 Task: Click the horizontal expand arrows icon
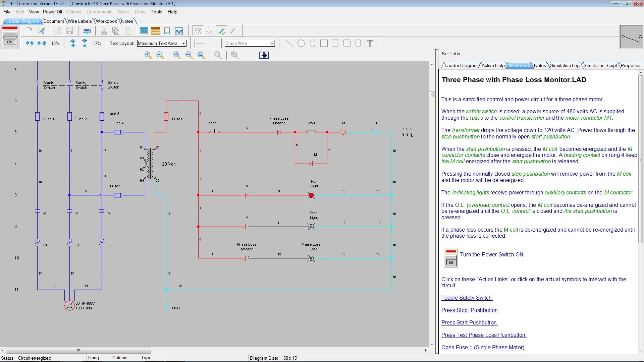tap(30, 43)
